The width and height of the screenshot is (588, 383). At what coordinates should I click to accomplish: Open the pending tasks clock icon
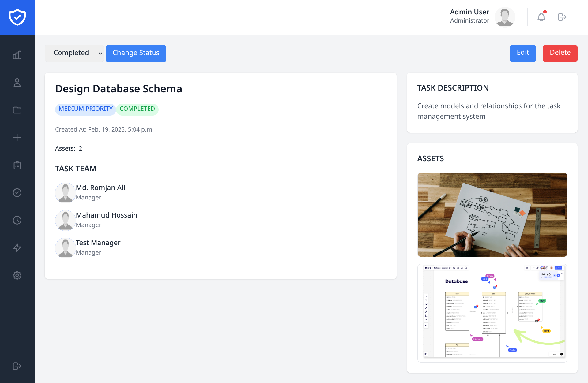pyautogui.click(x=17, y=220)
